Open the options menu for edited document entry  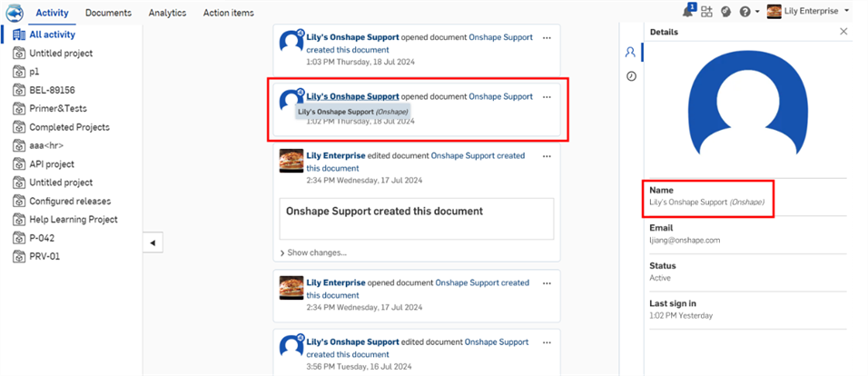tap(547, 156)
